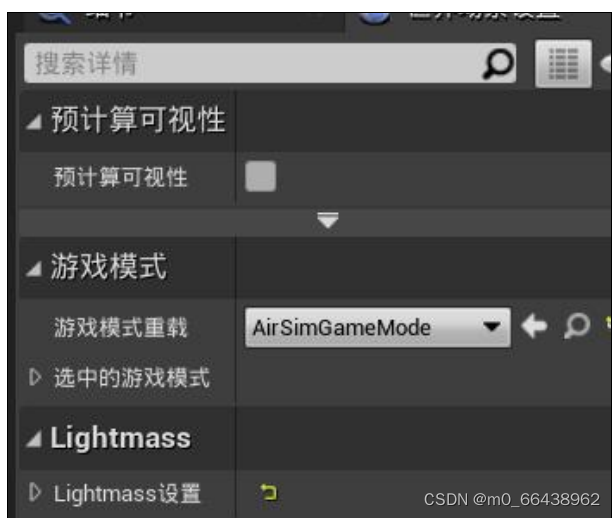This screenshot has height=518, width=616.
Task: Expand the Lightmass设置 row
Action: [x=35, y=492]
